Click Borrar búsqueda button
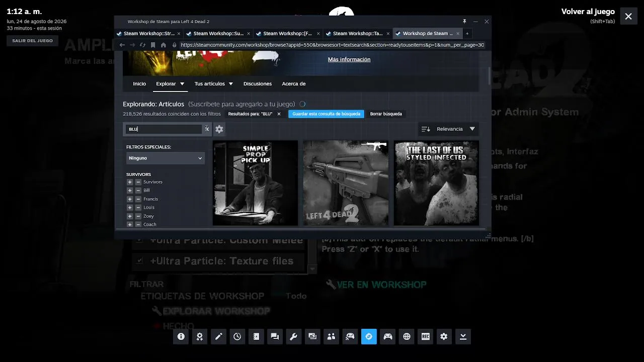The width and height of the screenshot is (644, 362). [386, 114]
